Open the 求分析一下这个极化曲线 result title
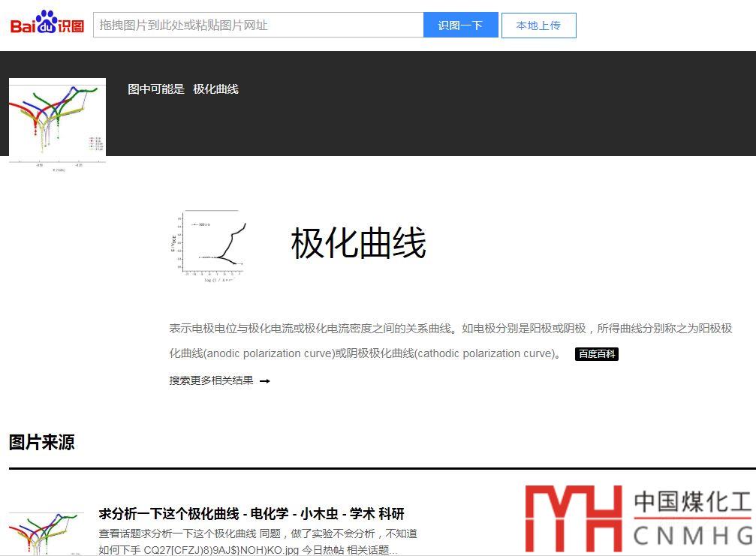This screenshot has height=556, width=756. tap(251, 514)
